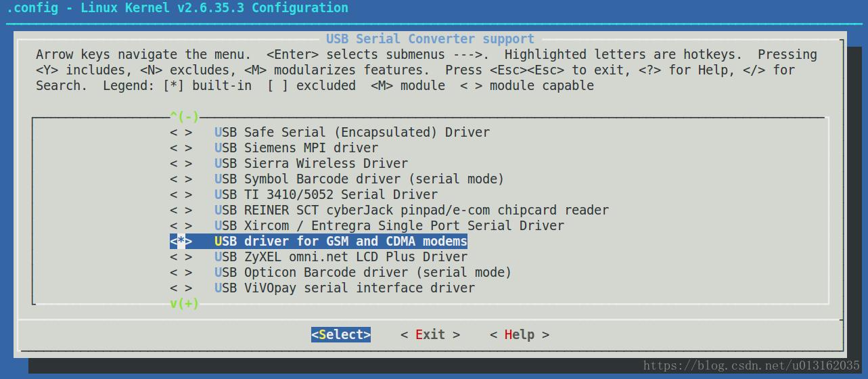Toggle the ZyXEL omni.net LCD Plus checkbox

click(181, 257)
